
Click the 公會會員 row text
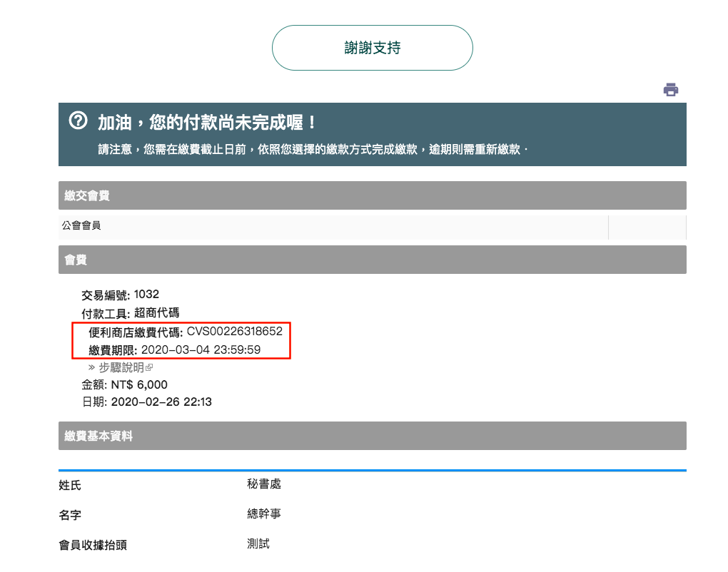(81, 225)
